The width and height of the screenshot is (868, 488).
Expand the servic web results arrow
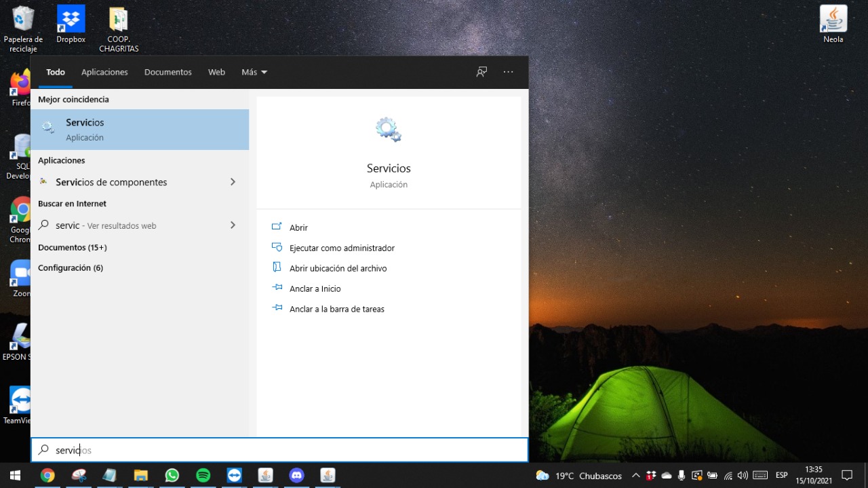pyautogui.click(x=233, y=225)
